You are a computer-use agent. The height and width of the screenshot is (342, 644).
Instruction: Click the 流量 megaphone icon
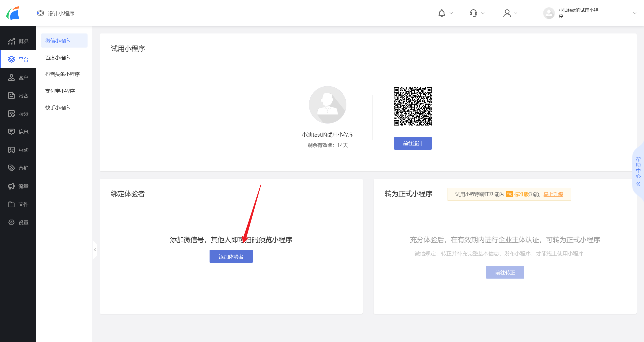point(11,186)
